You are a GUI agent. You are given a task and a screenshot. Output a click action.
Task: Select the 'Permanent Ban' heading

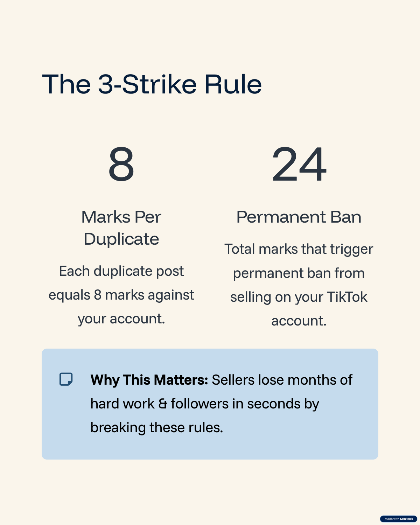299,217
